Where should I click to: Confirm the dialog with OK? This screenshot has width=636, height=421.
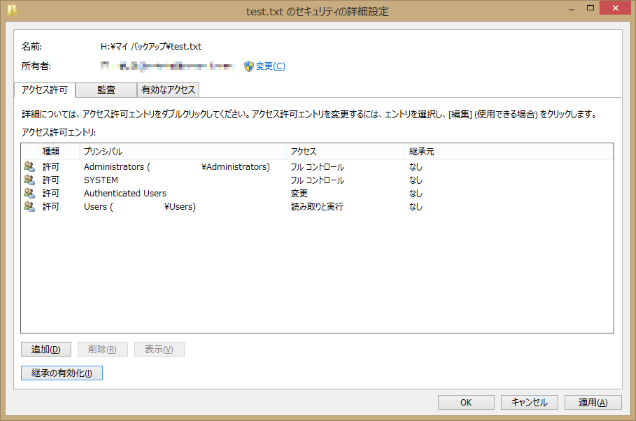[x=466, y=402]
